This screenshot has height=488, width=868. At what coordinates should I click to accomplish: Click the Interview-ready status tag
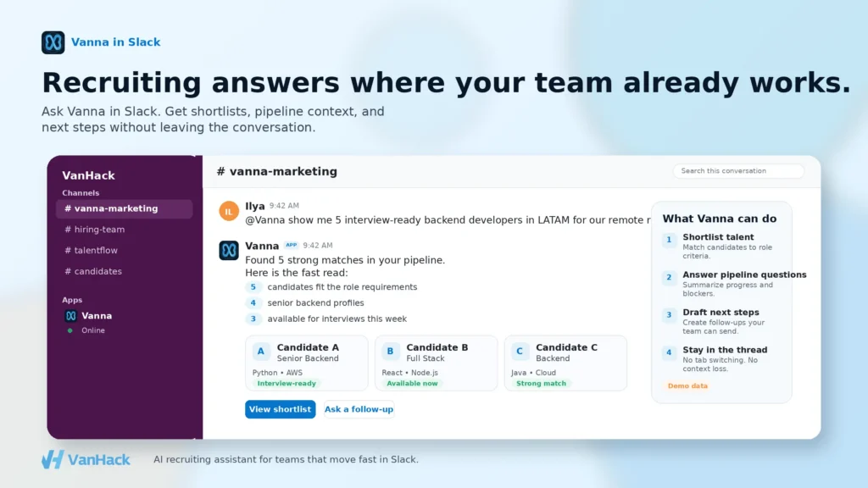click(287, 384)
